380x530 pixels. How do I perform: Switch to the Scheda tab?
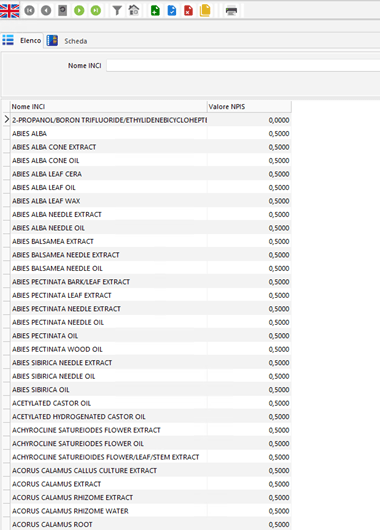(x=67, y=41)
